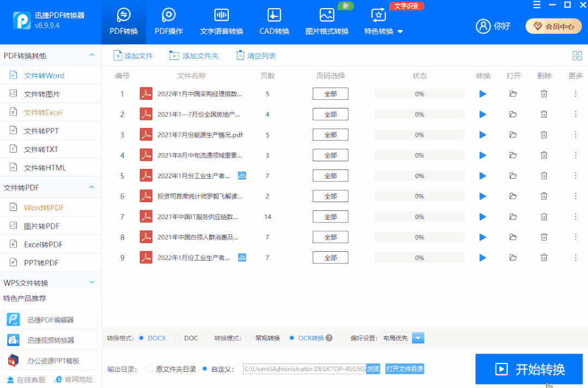Collapse 文件转PDF section
Viewport: 588px width, 388px height.
92,187
